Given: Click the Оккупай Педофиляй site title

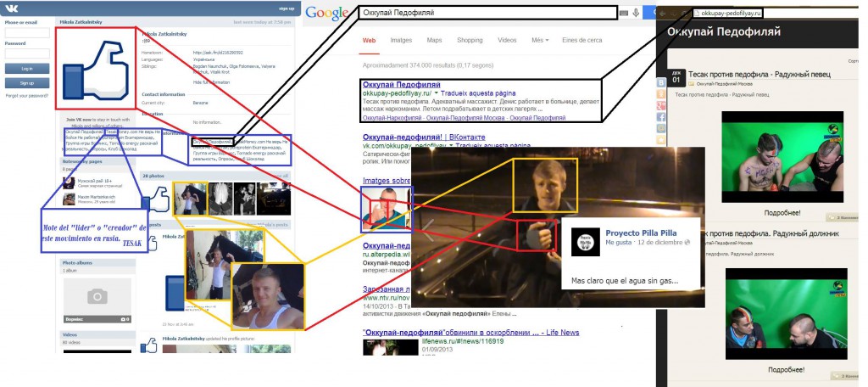Looking at the screenshot, I should (724, 32).
